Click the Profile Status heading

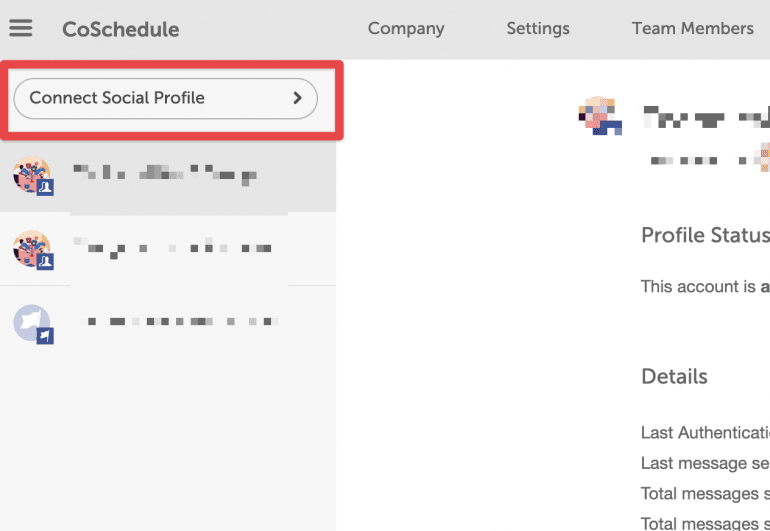pyautogui.click(x=705, y=235)
